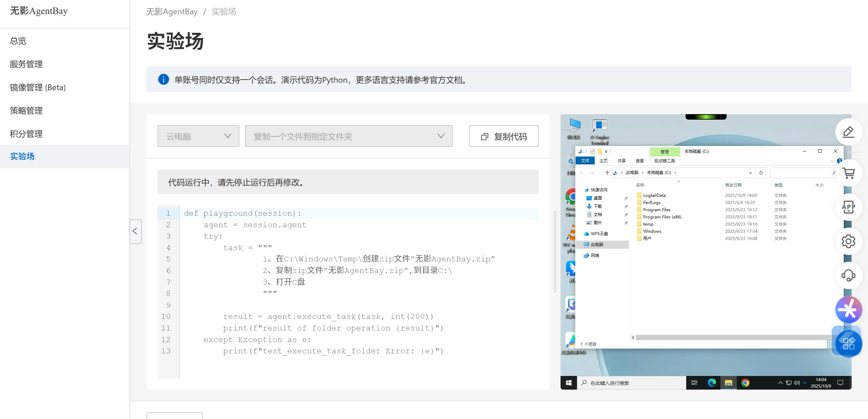Open the shopping cart floating icon
868x419 pixels.
848,173
